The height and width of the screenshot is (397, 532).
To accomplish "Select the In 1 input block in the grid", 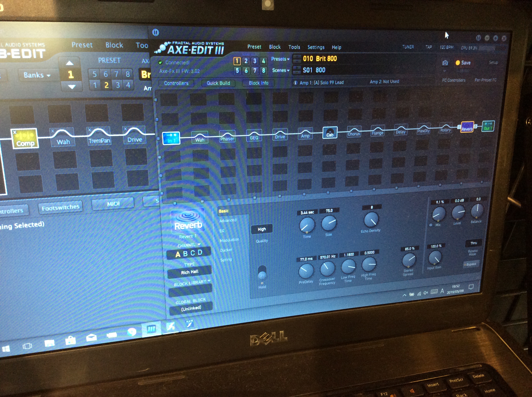I will click(171, 138).
